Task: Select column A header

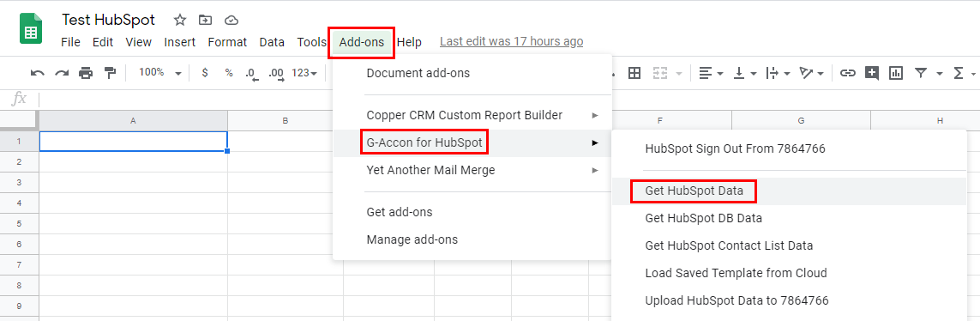Action: point(133,120)
